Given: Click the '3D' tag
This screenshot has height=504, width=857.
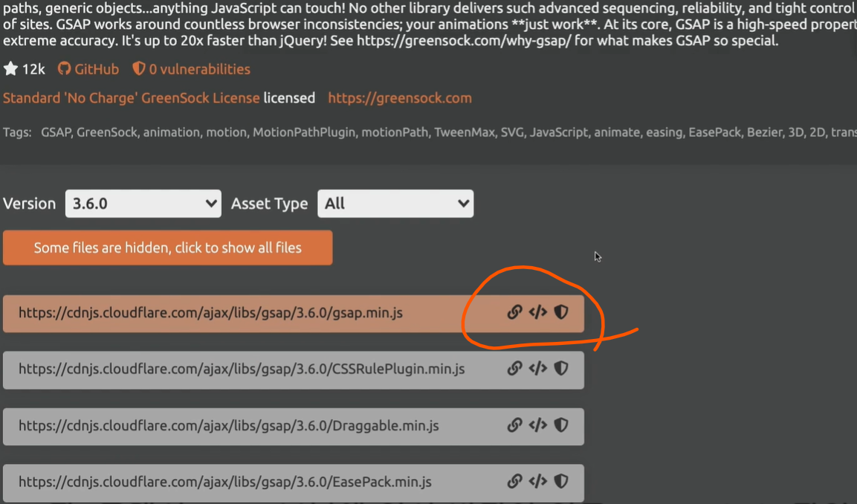Looking at the screenshot, I should [795, 132].
